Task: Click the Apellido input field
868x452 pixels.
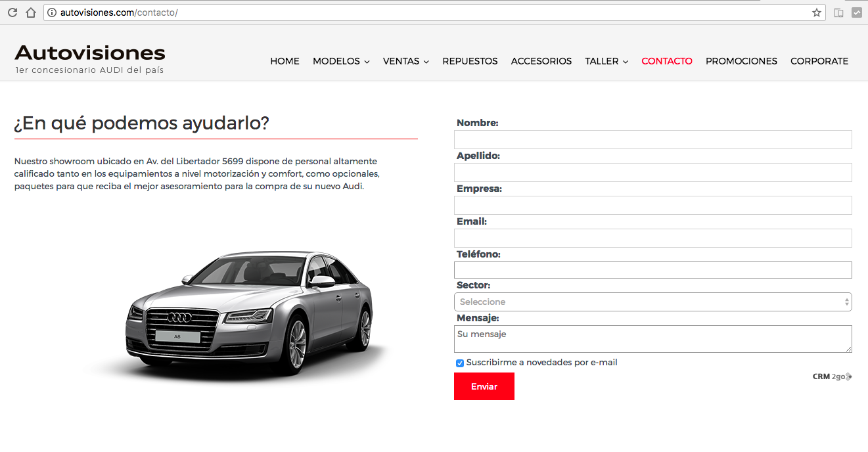Action: (653, 172)
